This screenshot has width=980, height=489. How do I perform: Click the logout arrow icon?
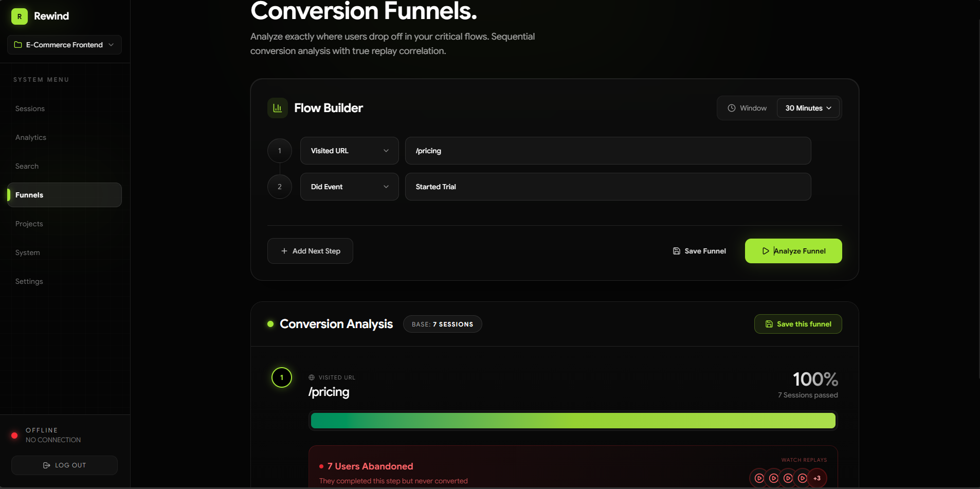(x=46, y=465)
